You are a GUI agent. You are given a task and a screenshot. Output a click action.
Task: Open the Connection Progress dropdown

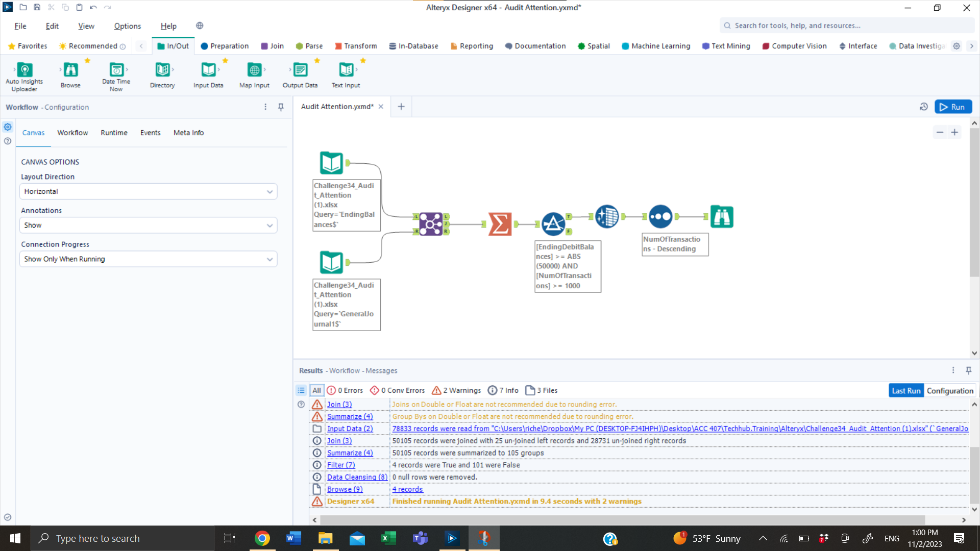148,259
